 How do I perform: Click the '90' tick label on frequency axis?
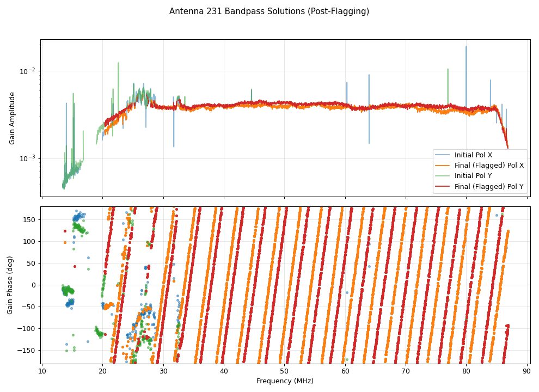(527, 371)
